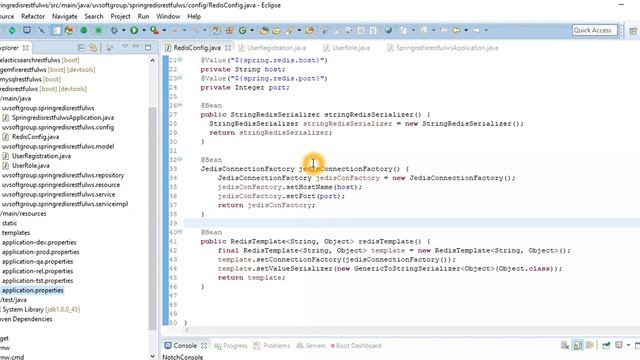Open the Back navigation history dropdown
The width and height of the screenshot is (640, 360).
(466, 30)
